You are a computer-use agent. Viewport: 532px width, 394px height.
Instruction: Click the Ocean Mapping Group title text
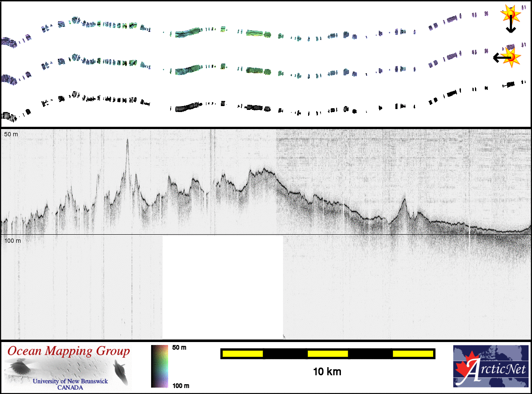pos(69,351)
